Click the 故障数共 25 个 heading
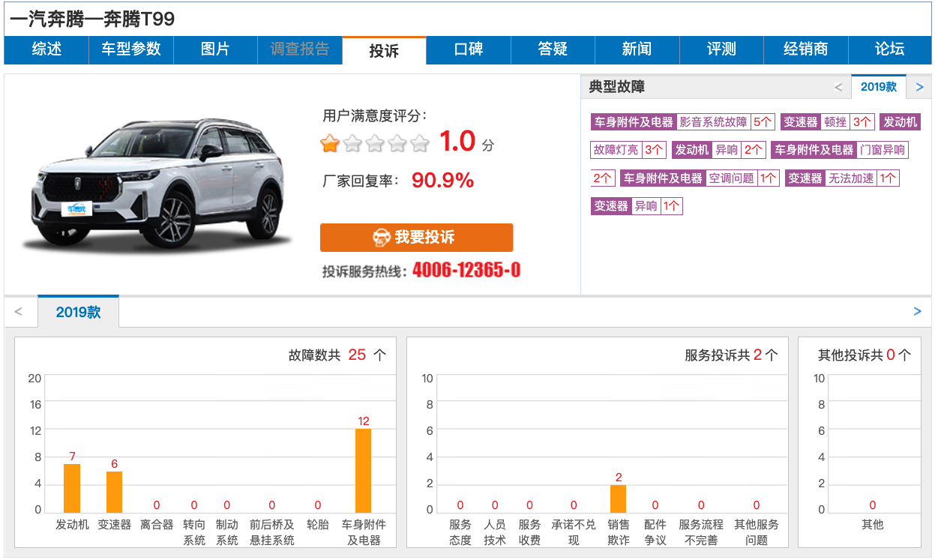The height and width of the screenshot is (560, 935). [337, 355]
